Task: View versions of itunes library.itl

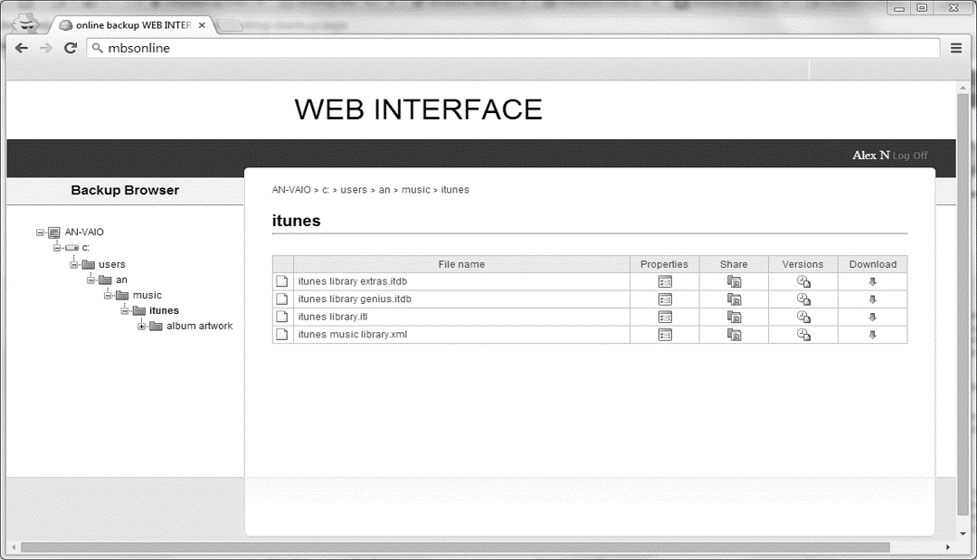Action: 803,317
